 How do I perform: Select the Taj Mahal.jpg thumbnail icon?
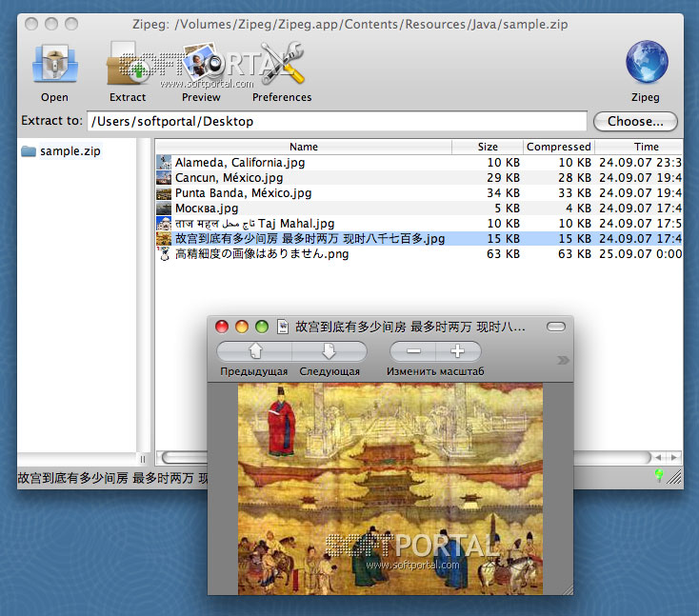[x=164, y=224]
